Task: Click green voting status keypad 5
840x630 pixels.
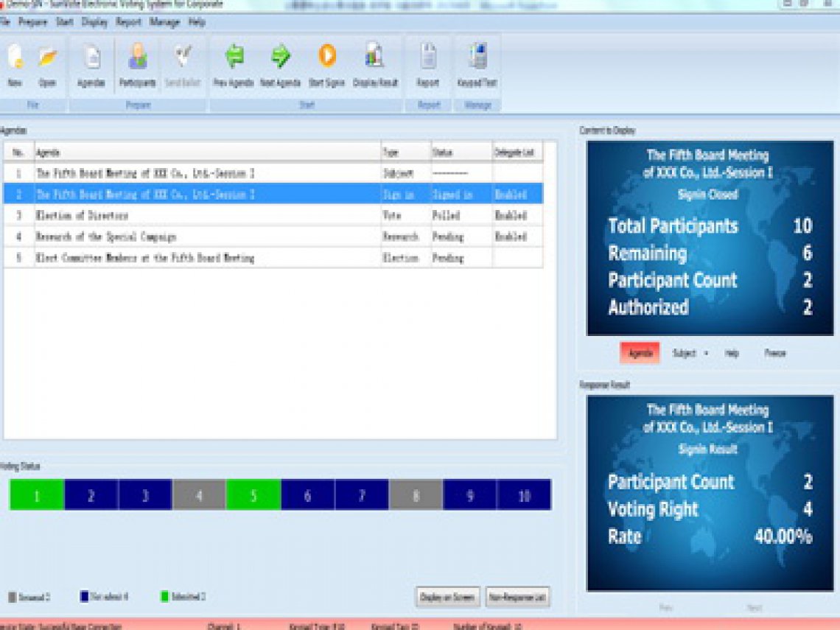Action: (x=253, y=494)
